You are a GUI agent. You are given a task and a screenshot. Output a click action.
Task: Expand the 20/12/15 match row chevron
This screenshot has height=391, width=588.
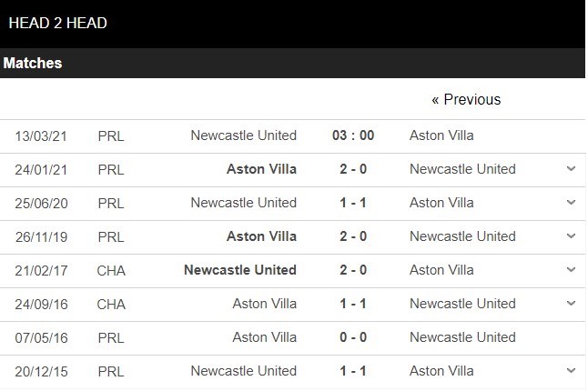(571, 371)
